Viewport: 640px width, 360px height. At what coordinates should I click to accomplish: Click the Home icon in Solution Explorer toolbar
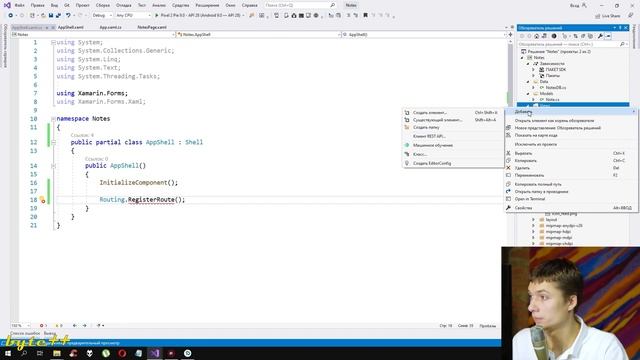537,36
